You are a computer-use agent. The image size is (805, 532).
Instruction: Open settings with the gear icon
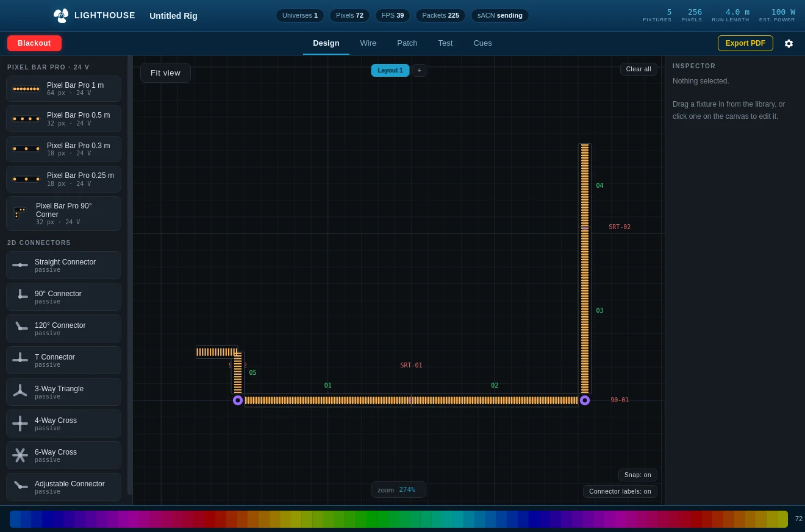click(789, 43)
